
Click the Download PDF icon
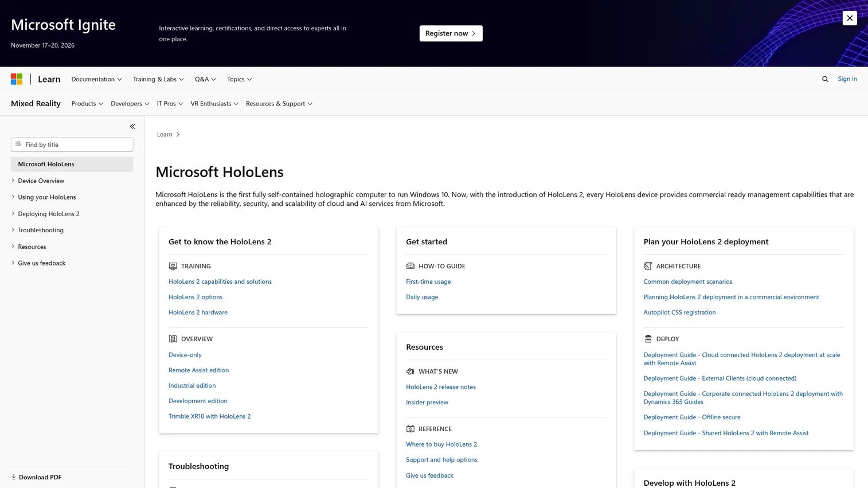click(14, 477)
